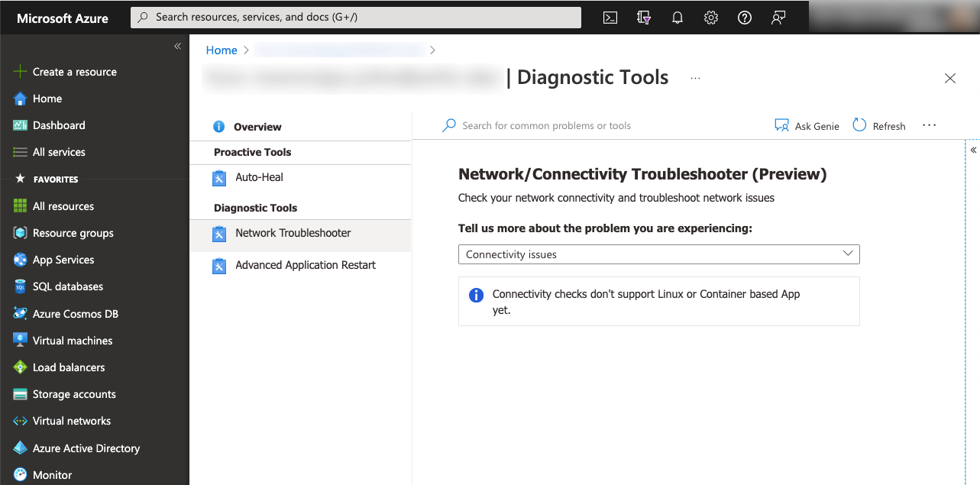The height and width of the screenshot is (485, 980).
Task: Open the ellipsis next to Diagnostic Tools title
Action: pyautogui.click(x=695, y=78)
